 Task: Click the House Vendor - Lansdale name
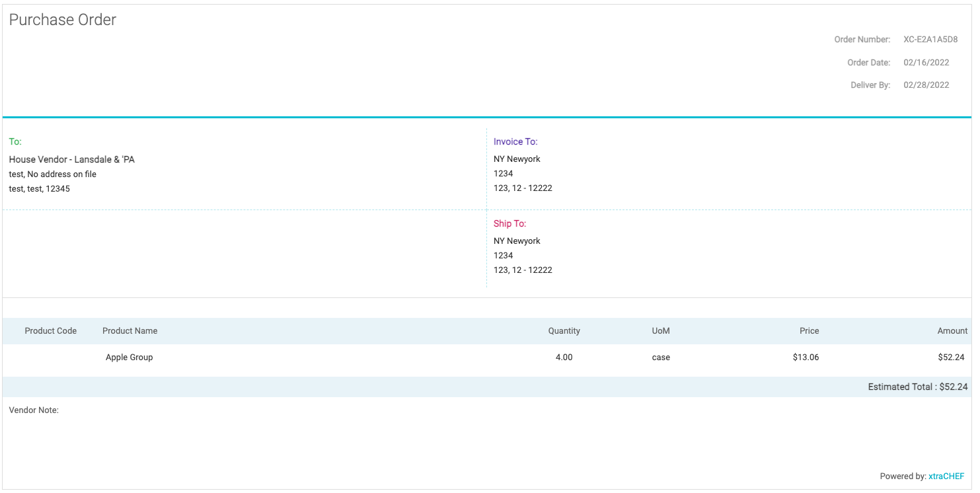(x=72, y=160)
